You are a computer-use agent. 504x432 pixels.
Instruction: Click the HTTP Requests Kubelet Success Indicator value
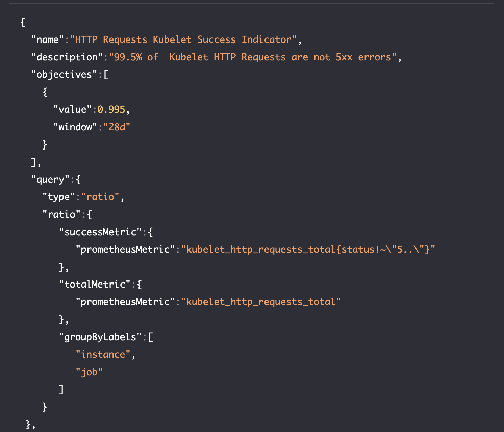coord(184,39)
